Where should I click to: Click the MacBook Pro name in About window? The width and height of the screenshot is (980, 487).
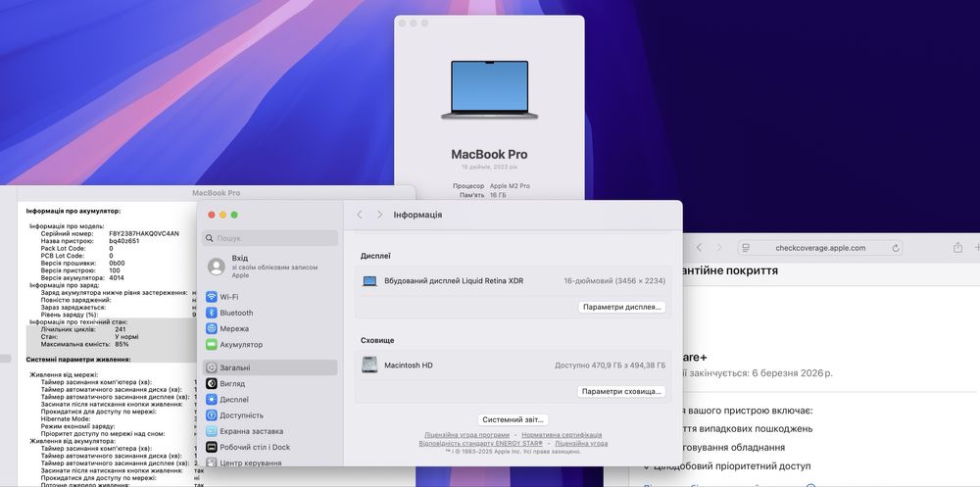[489, 155]
